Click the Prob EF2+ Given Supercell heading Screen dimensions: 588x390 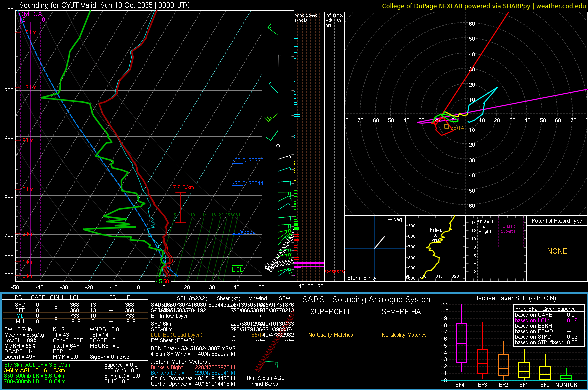(x=546, y=309)
